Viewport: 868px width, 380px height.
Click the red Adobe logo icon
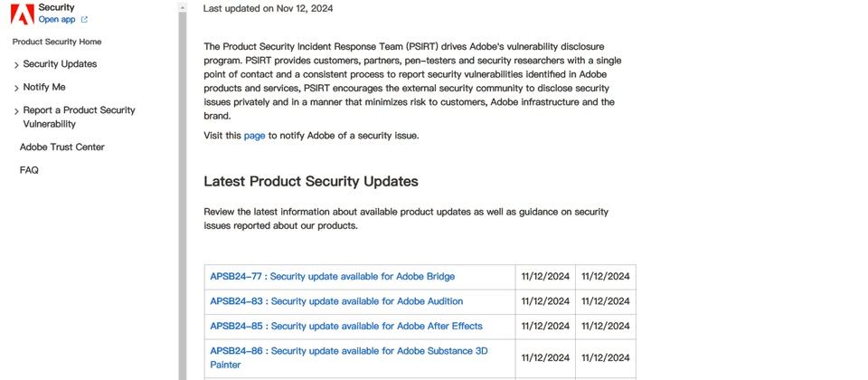(22, 14)
